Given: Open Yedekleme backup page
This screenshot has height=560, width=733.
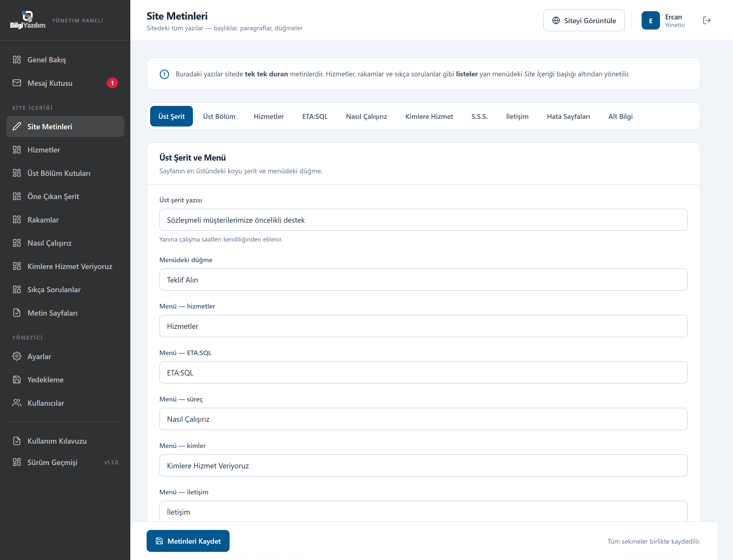Looking at the screenshot, I should [x=65, y=380].
